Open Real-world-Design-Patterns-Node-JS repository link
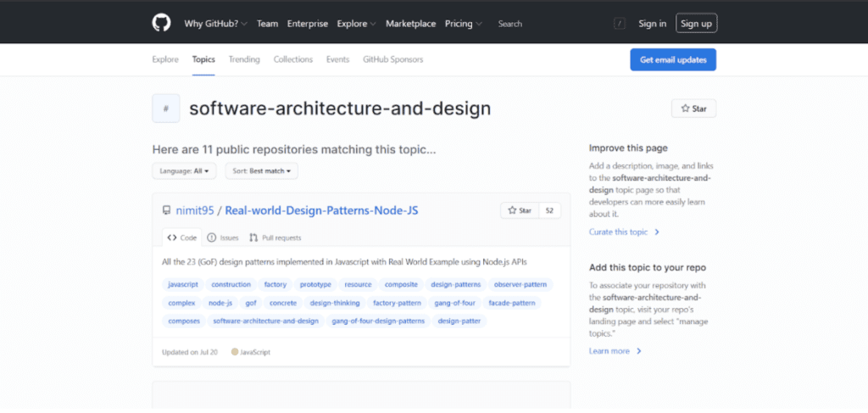Viewport: 868px width, 413px height. pos(321,210)
